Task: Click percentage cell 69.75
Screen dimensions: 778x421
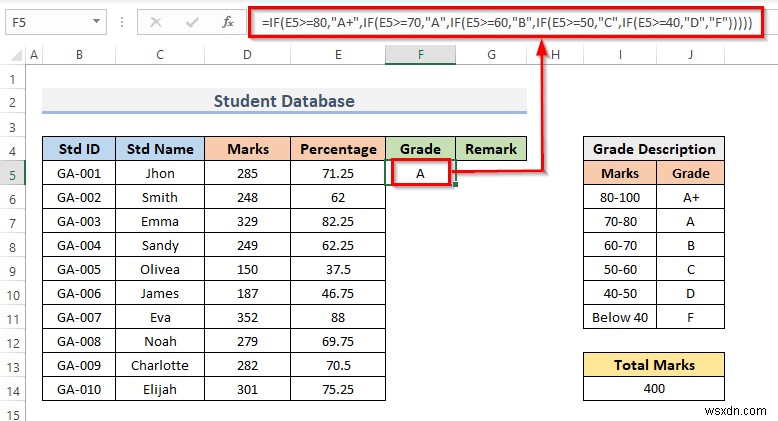Action: point(338,342)
